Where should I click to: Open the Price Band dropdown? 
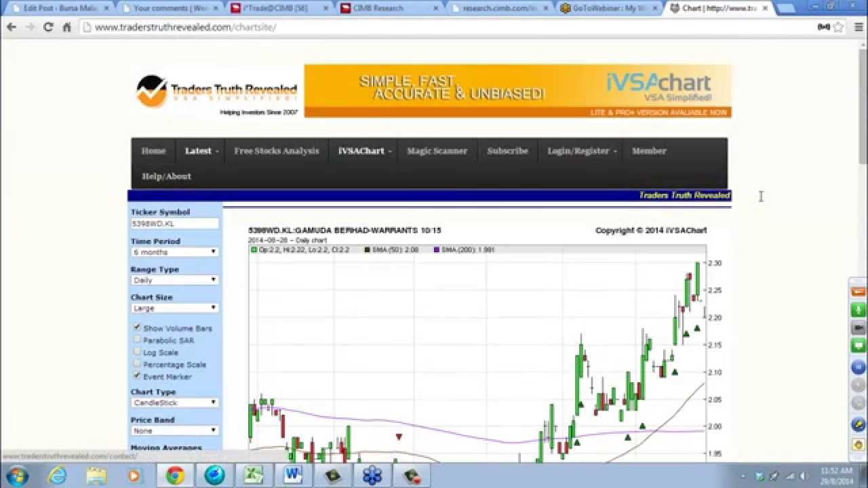coord(174,430)
